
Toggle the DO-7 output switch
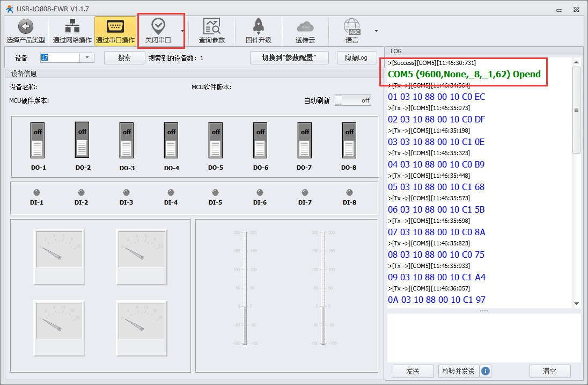[305, 140]
